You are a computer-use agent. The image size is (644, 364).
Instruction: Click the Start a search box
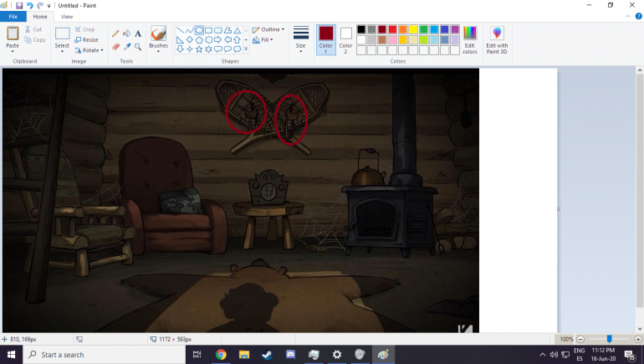coord(105,355)
